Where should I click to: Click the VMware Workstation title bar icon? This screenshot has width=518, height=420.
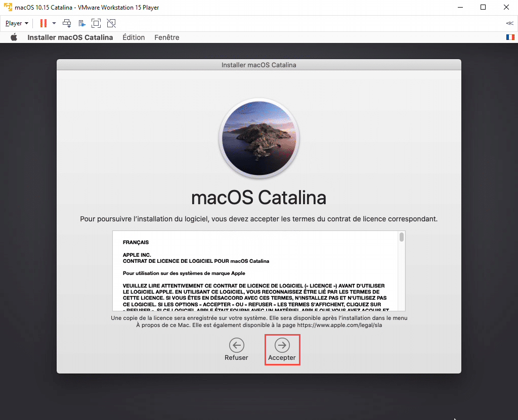click(x=8, y=7)
